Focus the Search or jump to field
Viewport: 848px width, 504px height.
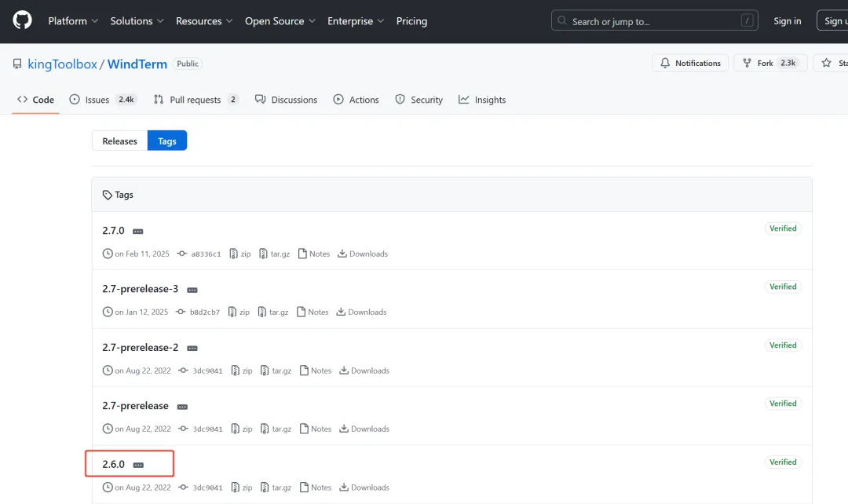click(654, 20)
